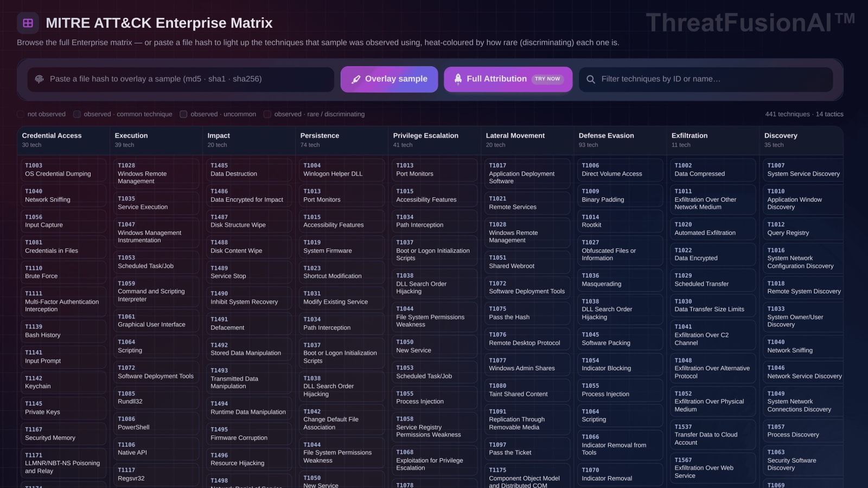This screenshot has width=868, height=488.
Task: Open T1047 Windows Management Instrumentation
Action: [x=156, y=232]
